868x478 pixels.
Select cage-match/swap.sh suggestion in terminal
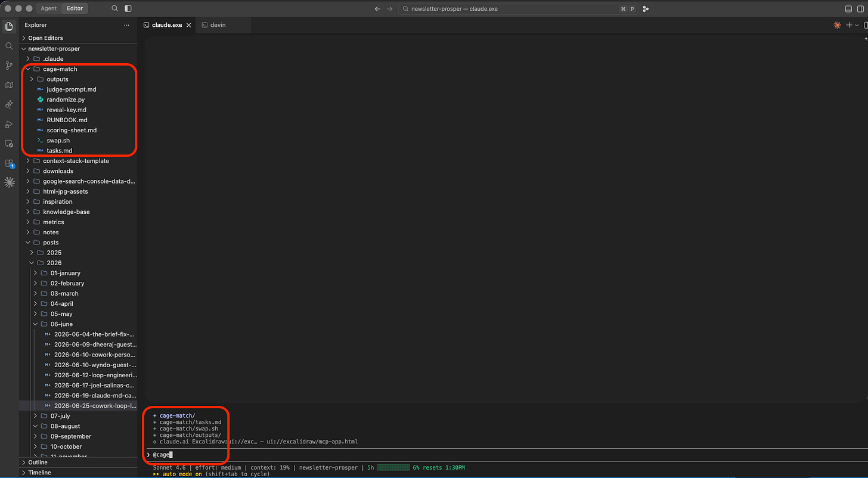pyautogui.click(x=188, y=429)
